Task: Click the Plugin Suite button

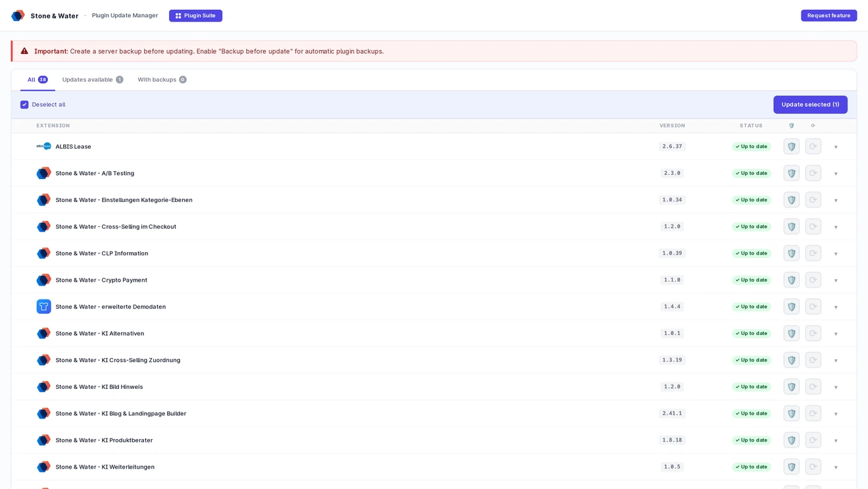Action: pyautogui.click(x=195, y=16)
